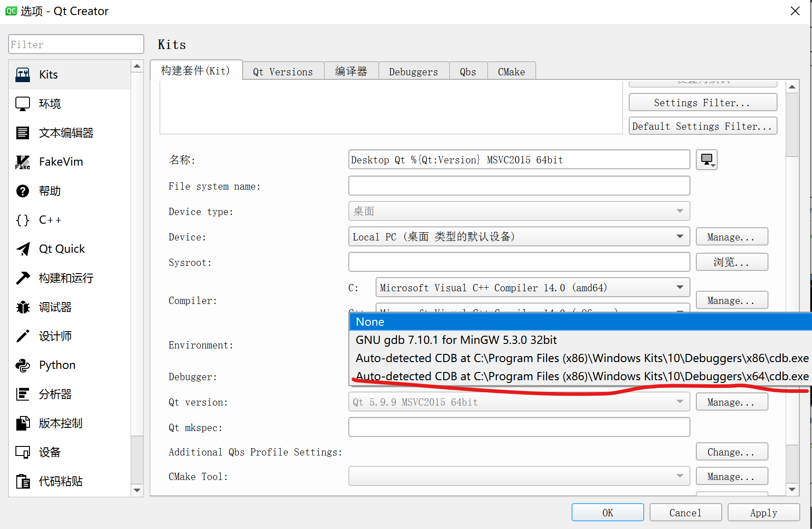Select the 环境 (Environment) sidebar icon
This screenshot has width=812, height=529.
50,103
